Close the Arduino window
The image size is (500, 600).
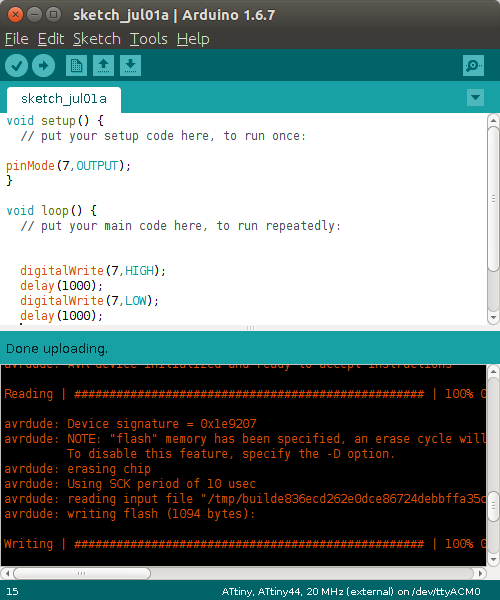point(15,15)
